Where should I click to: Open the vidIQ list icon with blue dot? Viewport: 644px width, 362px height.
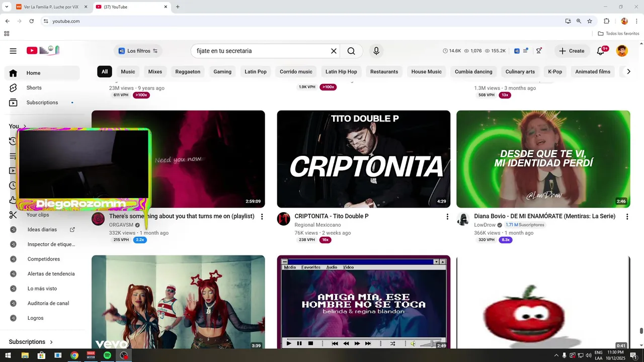(526, 51)
